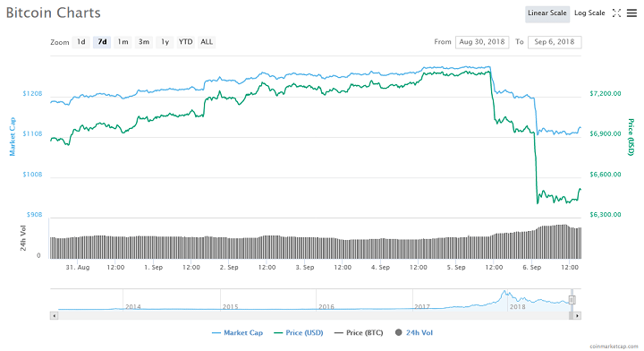Click the YTD zoom button
The width and height of the screenshot is (644, 351).
click(186, 42)
